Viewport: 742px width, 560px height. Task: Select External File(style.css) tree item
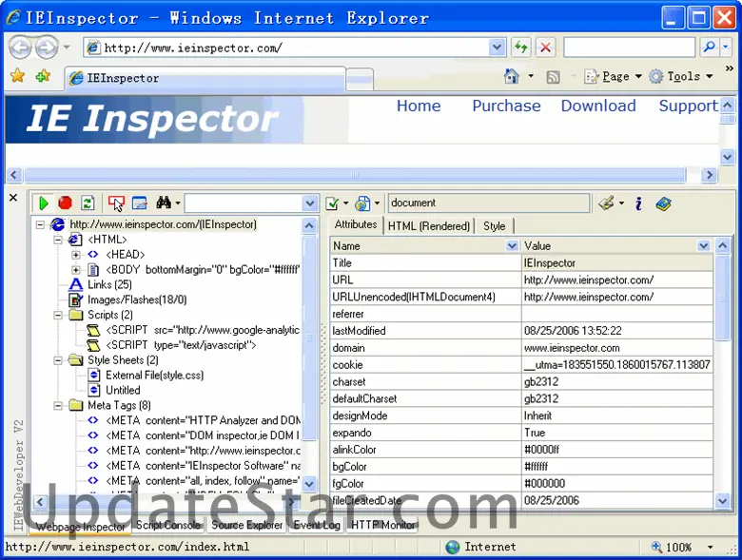click(154, 376)
